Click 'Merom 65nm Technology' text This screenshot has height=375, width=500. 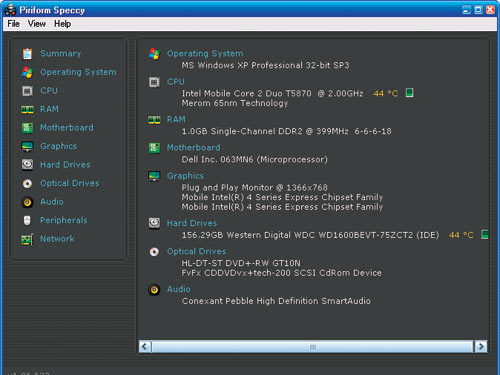pos(235,103)
